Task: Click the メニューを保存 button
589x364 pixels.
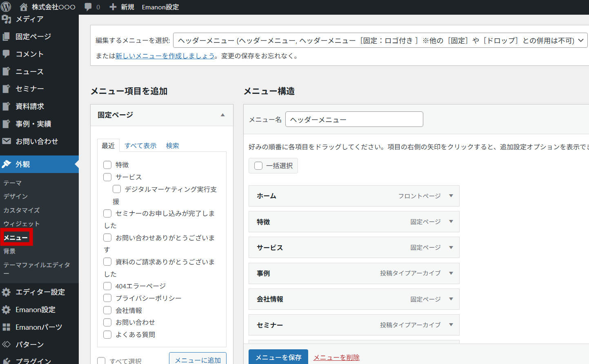Action: tap(278, 357)
